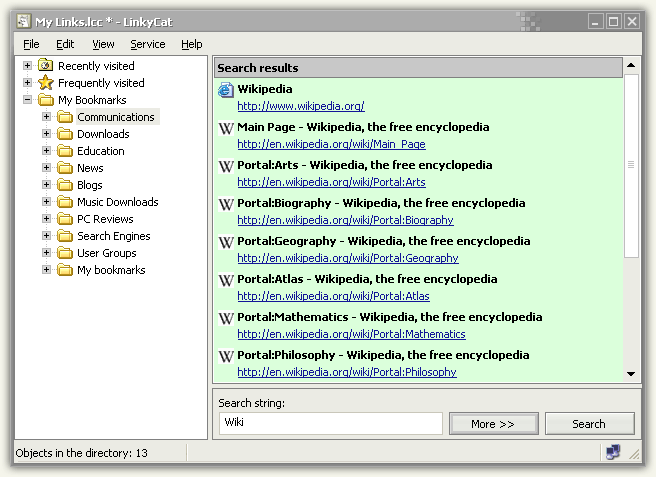656x477 pixels.
Task: Click the scrollbar down arrow in results
Action: (x=631, y=374)
